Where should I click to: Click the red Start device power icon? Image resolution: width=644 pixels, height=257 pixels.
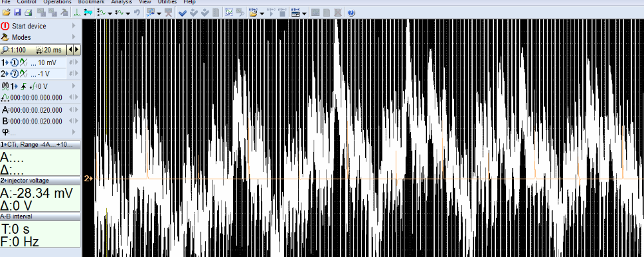5,26
